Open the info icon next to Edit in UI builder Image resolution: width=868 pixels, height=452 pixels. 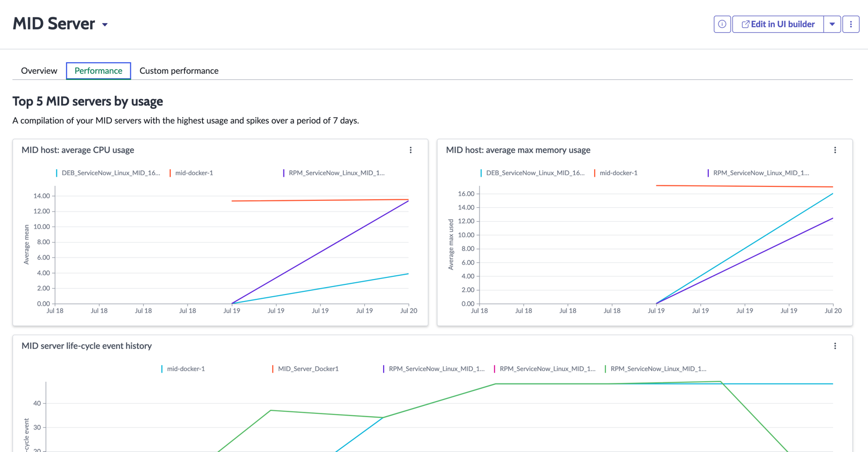point(722,24)
